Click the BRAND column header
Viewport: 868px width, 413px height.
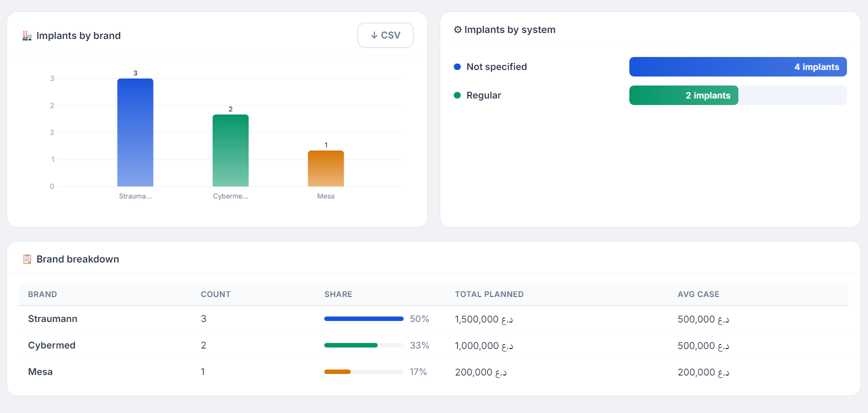tap(43, 294)
